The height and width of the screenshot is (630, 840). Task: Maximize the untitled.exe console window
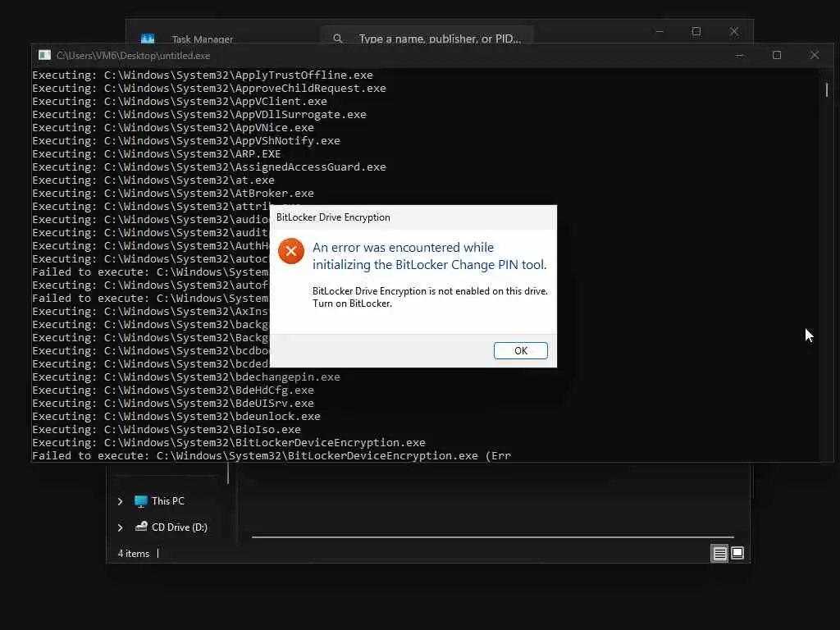pos(776,55)
